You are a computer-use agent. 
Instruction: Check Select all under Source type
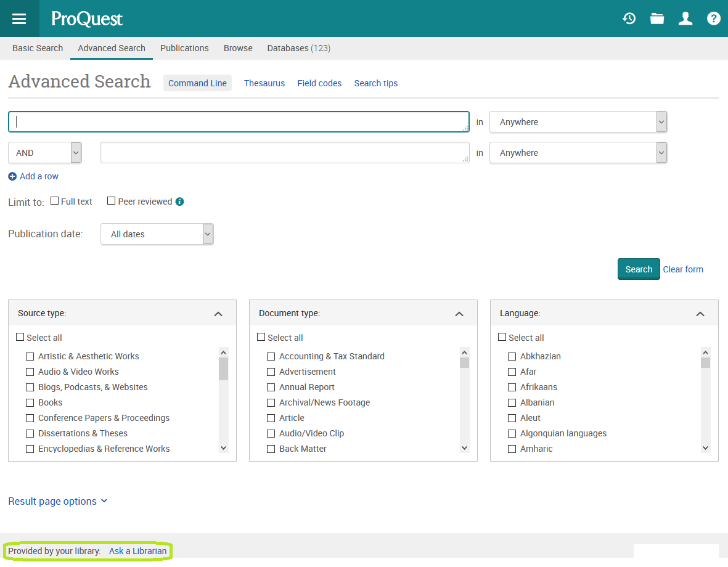[x=20, y=337]
